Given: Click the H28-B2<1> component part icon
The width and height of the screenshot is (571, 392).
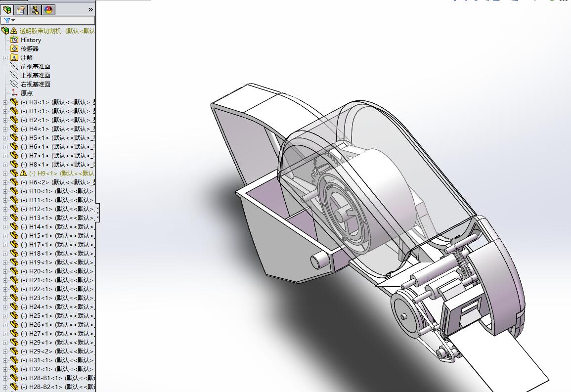Looking at the screenshot, I should click(14, 387).
